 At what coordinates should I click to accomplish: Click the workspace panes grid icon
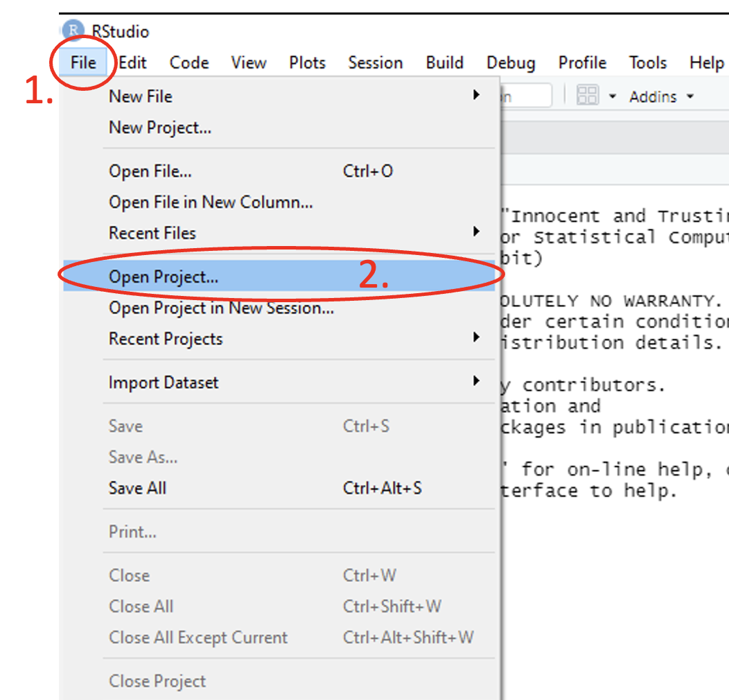pyautogui.click(x=587, y=95)
